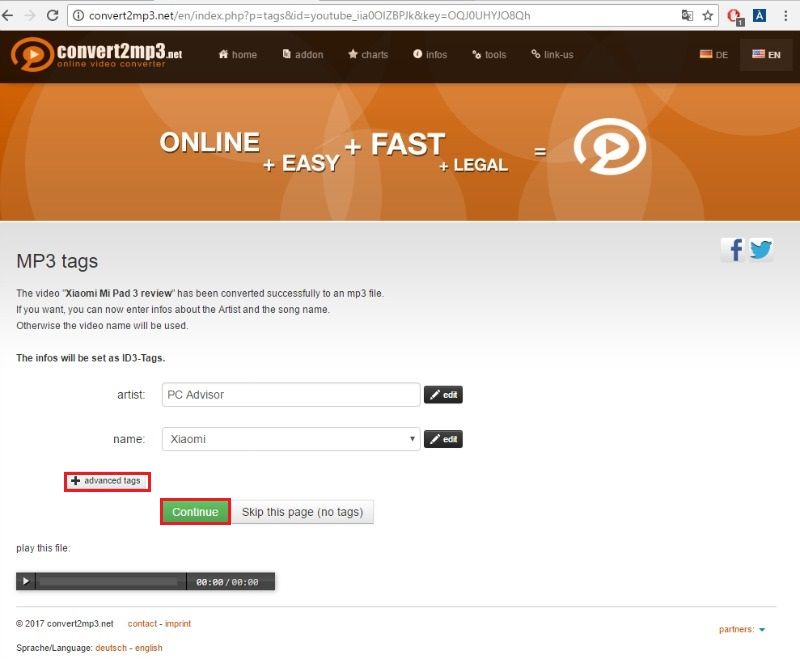800x659 pixels.
Task: Open the link-us menu item
Action: 552,55
